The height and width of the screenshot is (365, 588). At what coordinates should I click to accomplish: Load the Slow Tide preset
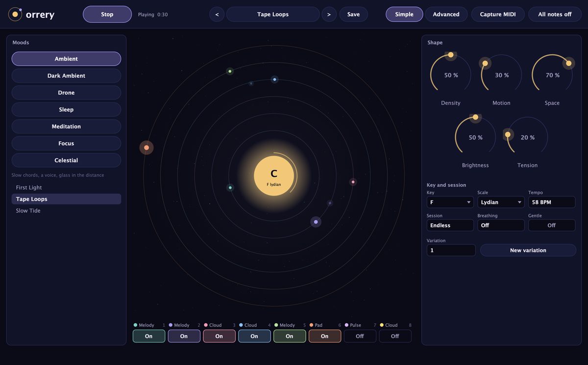click(66, 211)
